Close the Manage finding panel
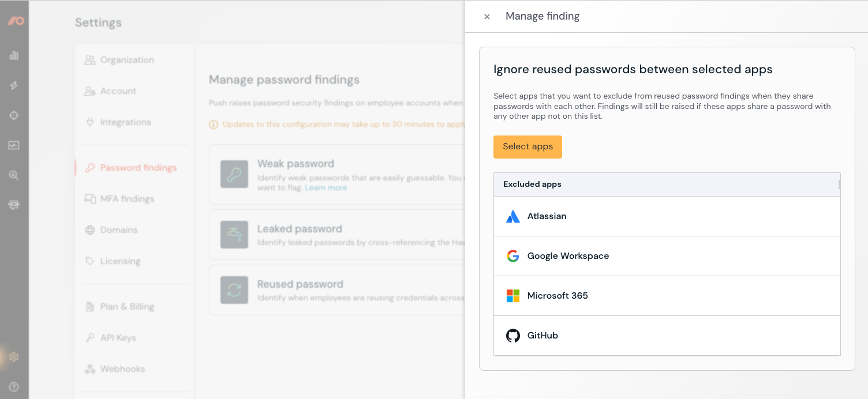Image resolution: width=868 pixels, height=399 pixels. (487, 17)
